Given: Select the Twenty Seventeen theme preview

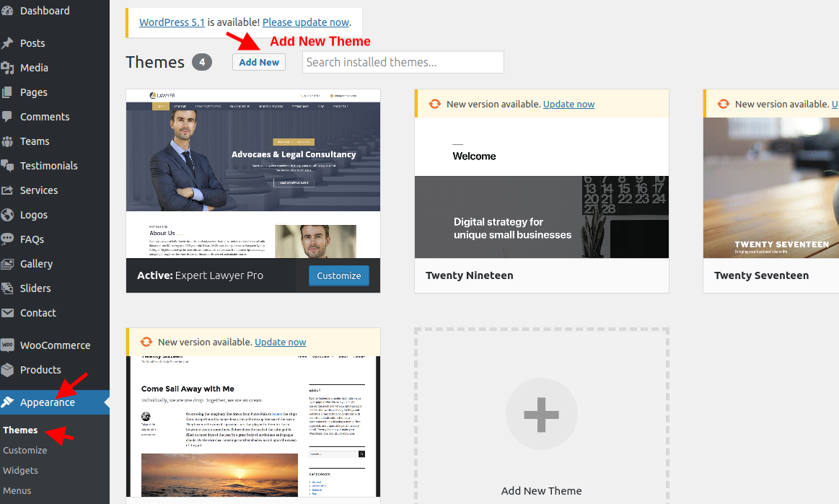Looking at the screenshot, I should click(x=771, y=187).
